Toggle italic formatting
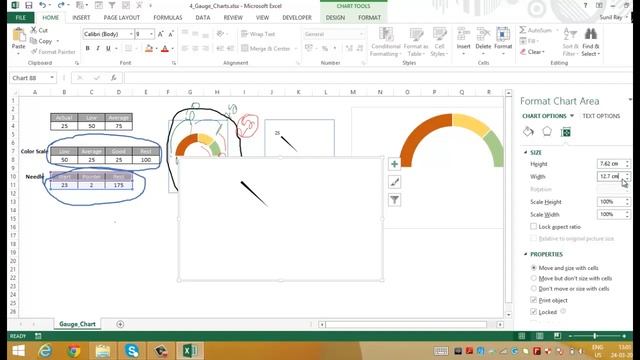Viewport: 640px width, 360px height. coord(98,49)
